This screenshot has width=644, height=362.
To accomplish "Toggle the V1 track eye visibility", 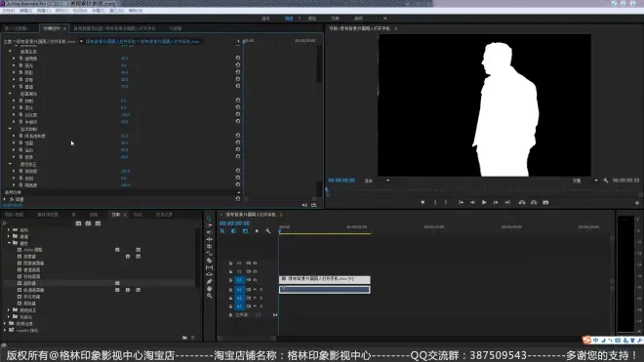I will (x=255, y=280).
